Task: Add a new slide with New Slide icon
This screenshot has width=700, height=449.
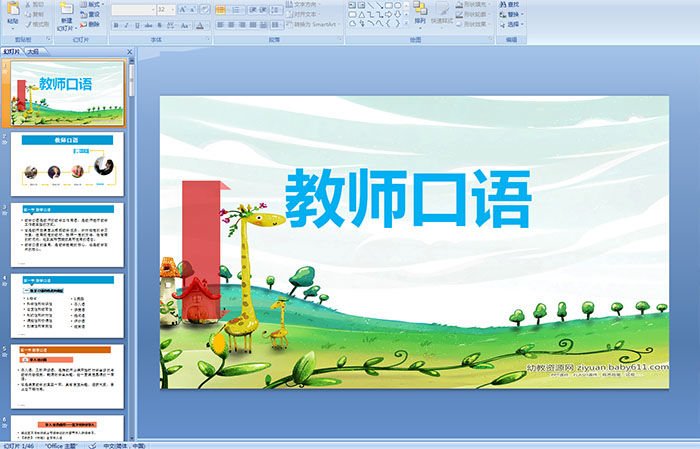Action: [x=67, y=9]
